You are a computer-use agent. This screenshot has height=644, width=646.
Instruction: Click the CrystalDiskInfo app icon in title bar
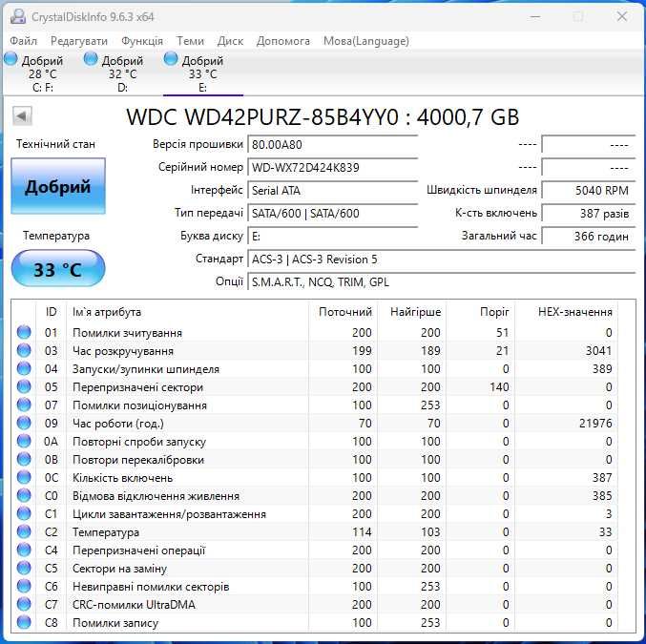pos(18,16)
